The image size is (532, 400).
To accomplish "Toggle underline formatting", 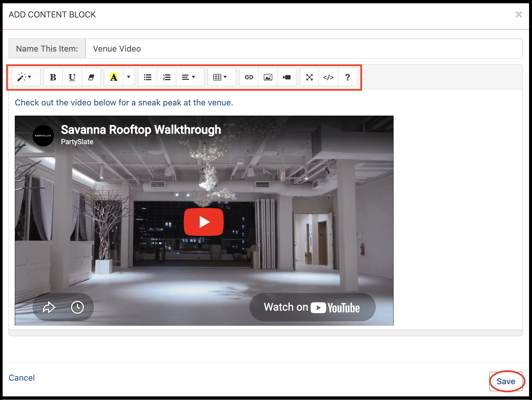I will 72,77.
